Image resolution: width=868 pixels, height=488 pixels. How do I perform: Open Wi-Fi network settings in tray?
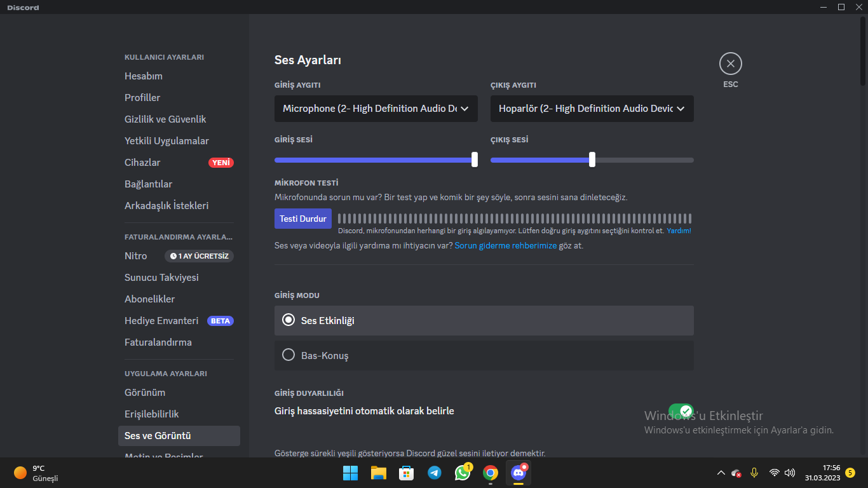[x=774, y=473]
